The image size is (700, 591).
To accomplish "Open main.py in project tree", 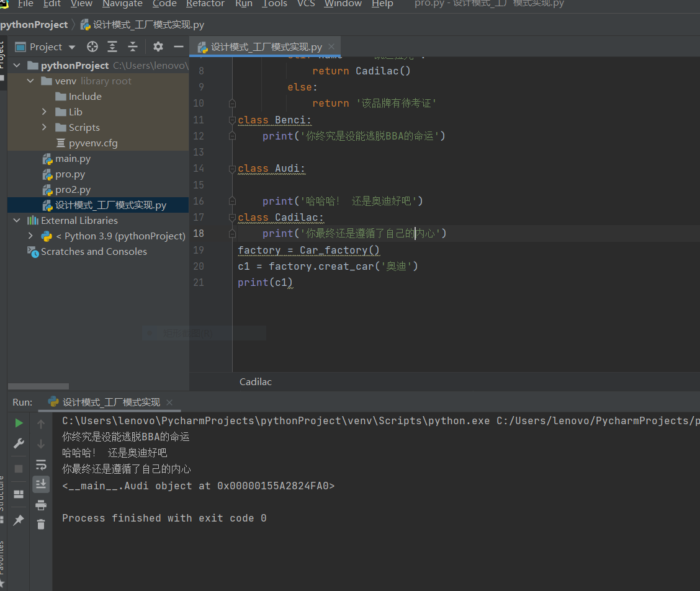I will point(66,159).
